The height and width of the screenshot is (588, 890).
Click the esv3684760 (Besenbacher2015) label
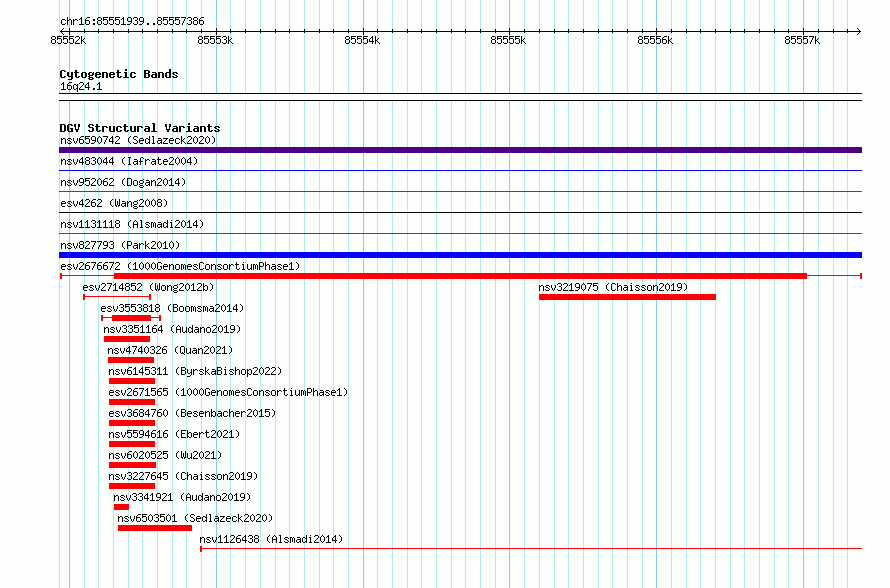pyautogui.click(x=192, y=413)
